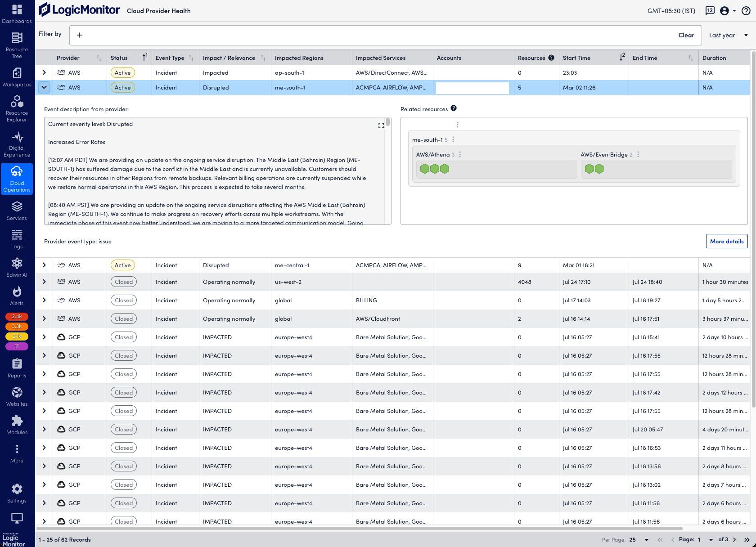Show Related resources help tooltip
This screenshot has width=756, height=547.
click(454, 108)
